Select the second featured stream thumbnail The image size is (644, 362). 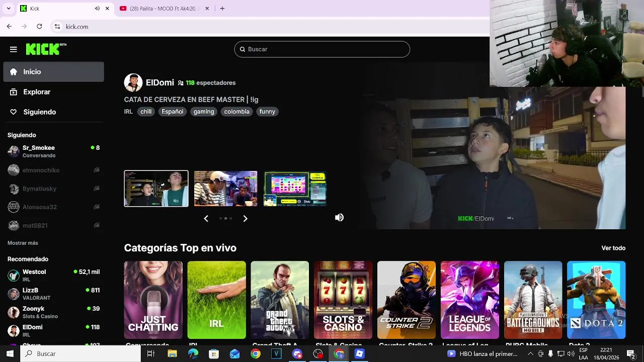click(x=226, y=189)
